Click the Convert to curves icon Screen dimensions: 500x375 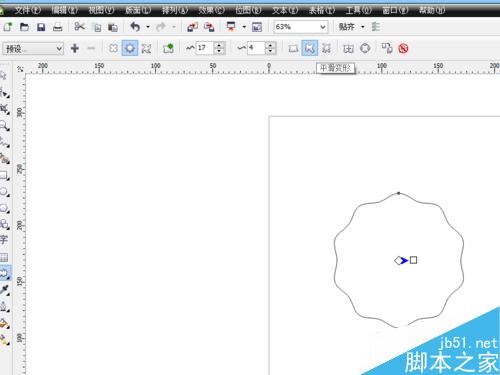click(x=365, y=49)
